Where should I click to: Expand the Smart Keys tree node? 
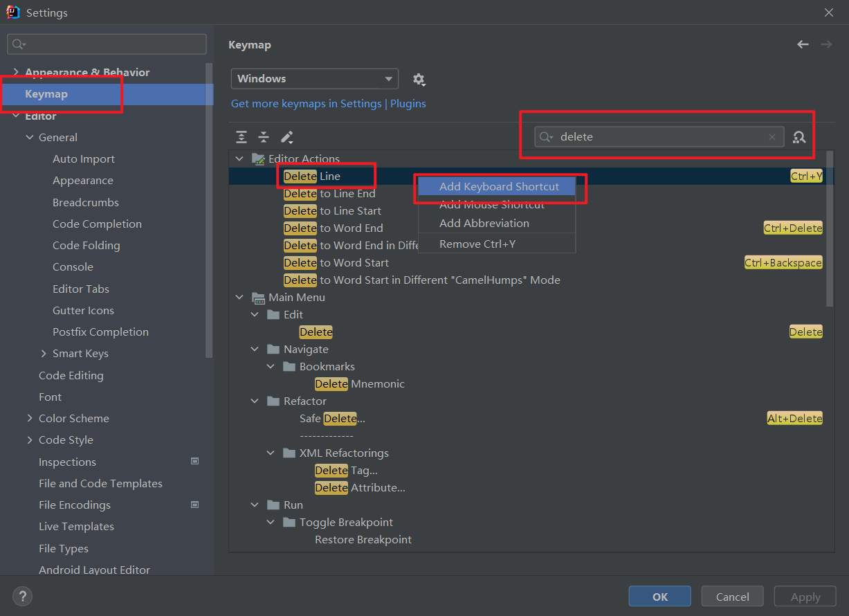(x=45, y=354)
